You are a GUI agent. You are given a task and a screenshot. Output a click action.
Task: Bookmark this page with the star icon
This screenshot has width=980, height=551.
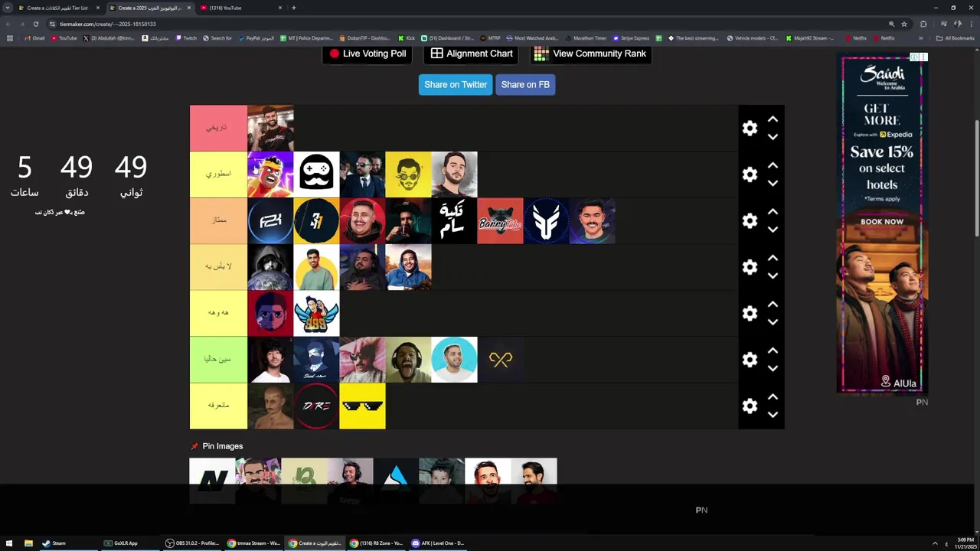pos(904,24)
